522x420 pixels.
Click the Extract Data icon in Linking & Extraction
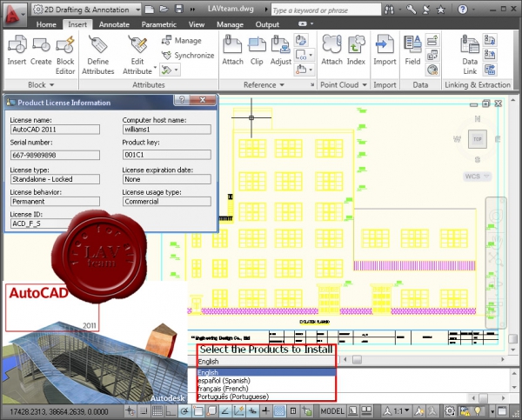tap(490, 70)
